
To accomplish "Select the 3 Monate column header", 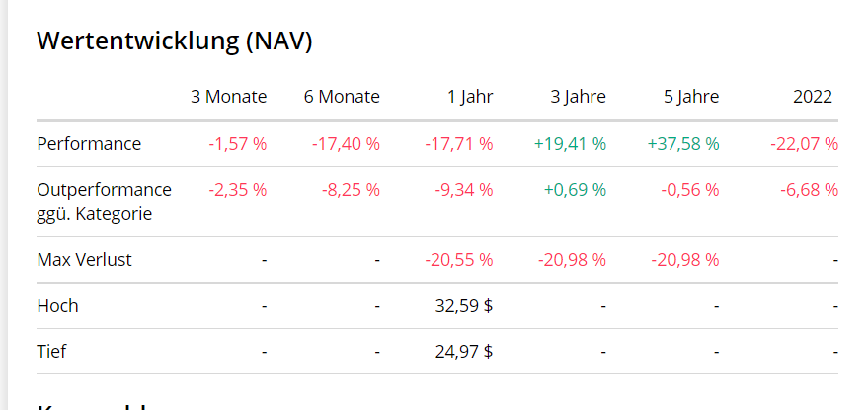I will [229, 97].
